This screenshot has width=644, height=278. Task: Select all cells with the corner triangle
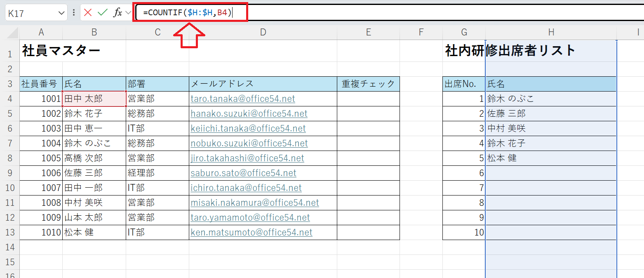[x=12, y=32]
